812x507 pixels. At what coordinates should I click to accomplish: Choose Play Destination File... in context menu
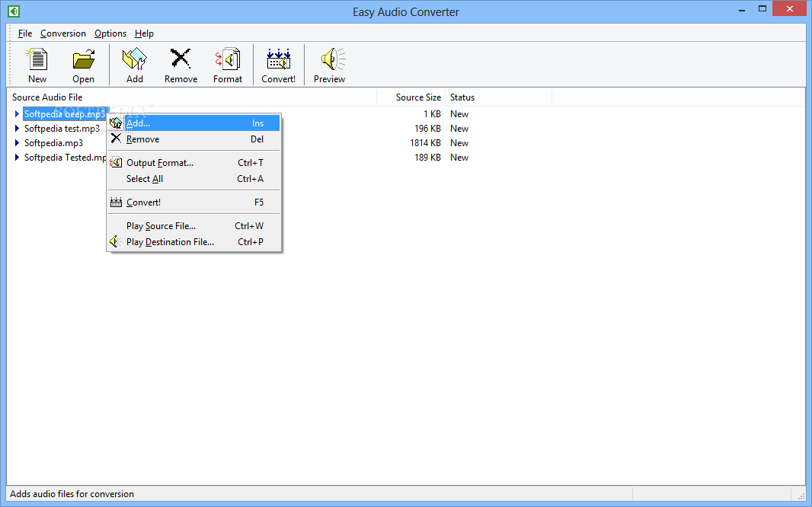click(x=194, y=241)
